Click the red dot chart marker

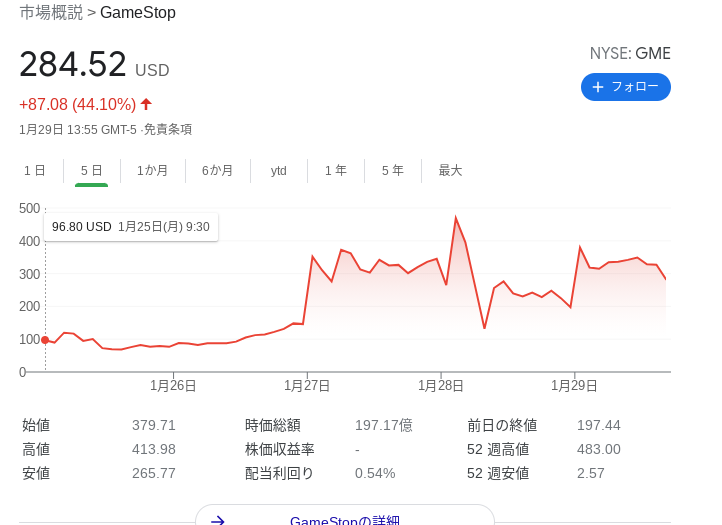click(45, 340)
